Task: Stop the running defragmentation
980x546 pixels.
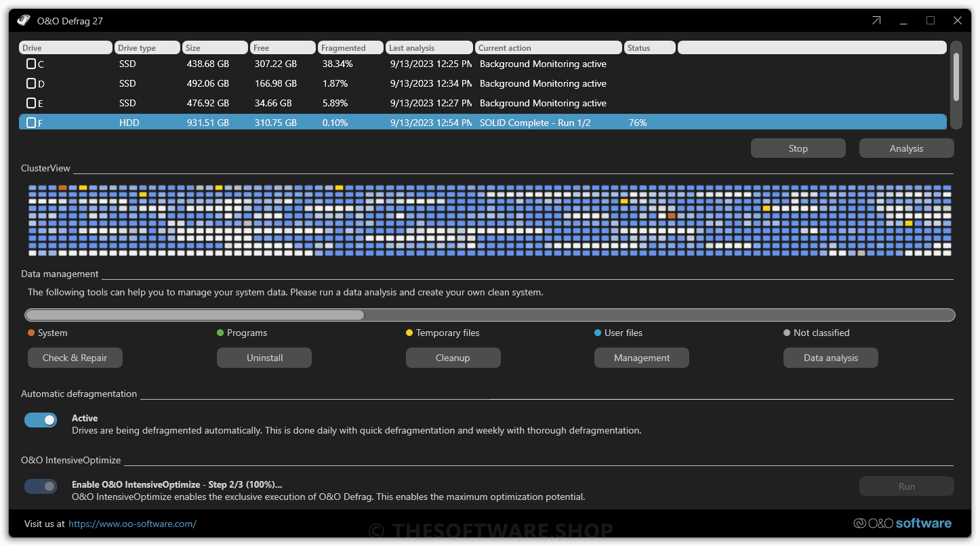Action: (x=798, y=148)
